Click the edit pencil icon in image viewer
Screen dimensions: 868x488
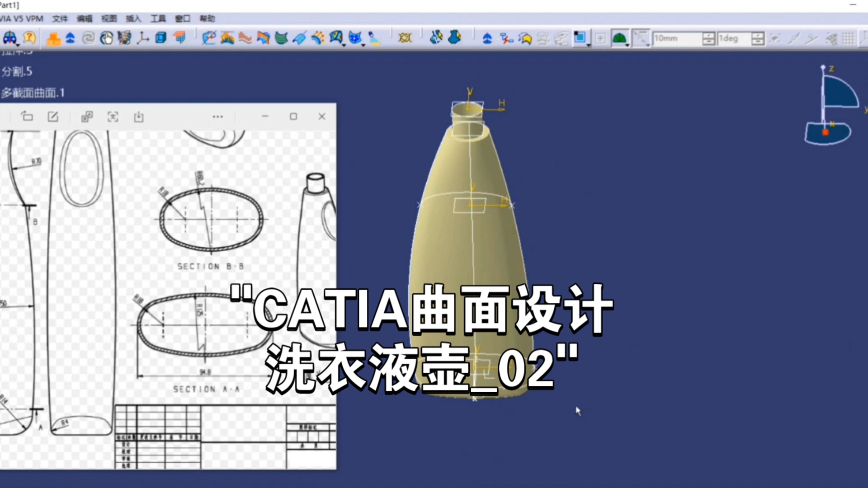(x=53, y=117)
